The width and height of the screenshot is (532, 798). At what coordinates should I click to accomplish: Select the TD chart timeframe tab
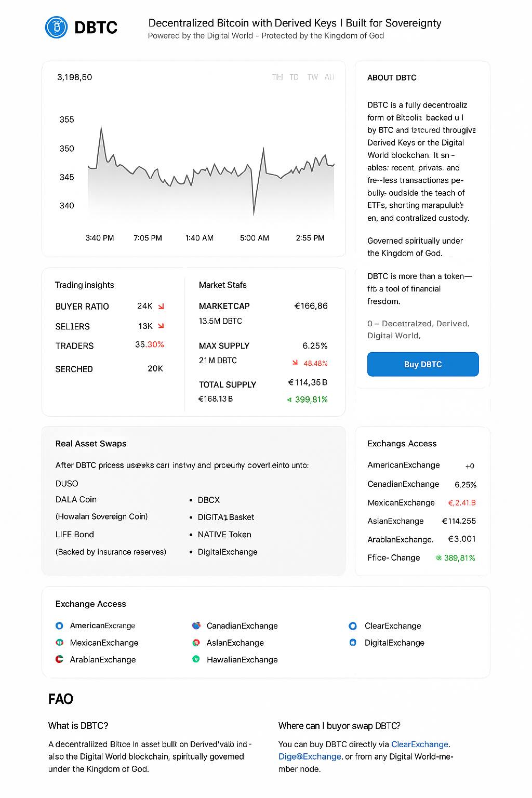click(294, 77)
